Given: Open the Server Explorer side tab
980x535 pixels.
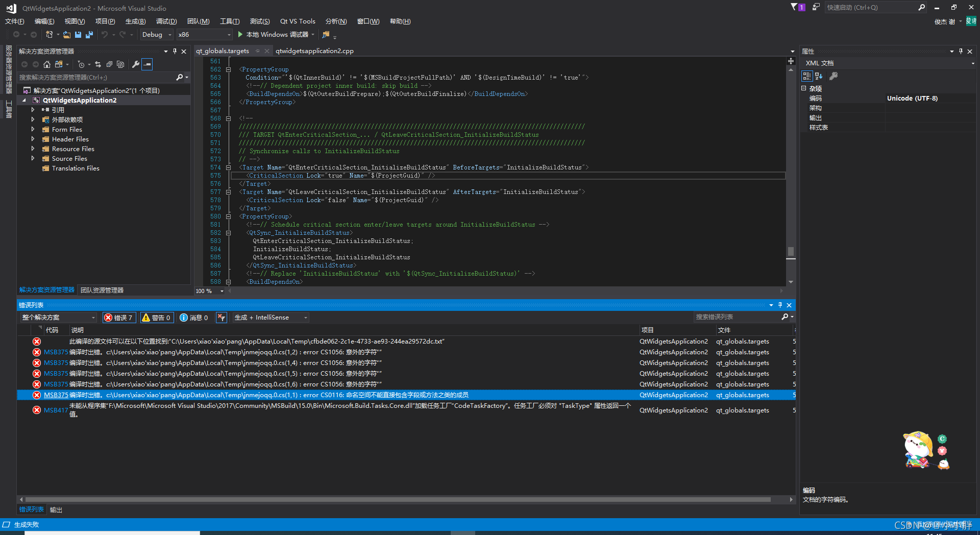Looking at the screenshot, I should [x=9, y=69].
